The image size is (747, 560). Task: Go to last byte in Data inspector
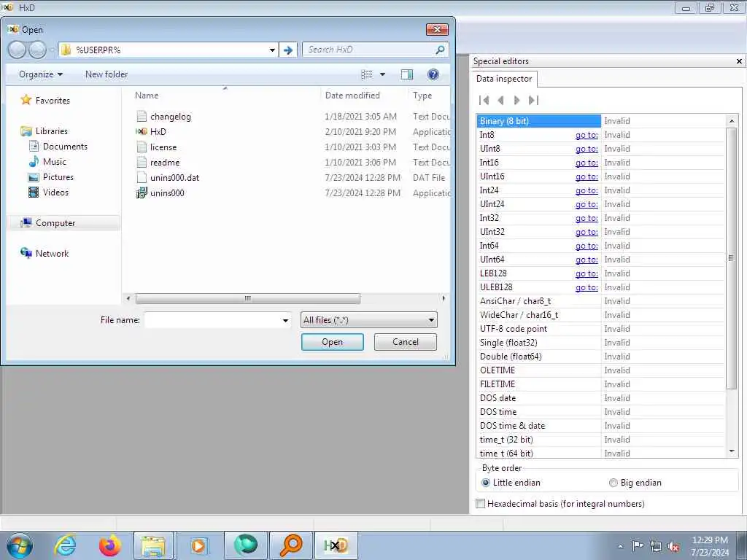point(533,100)
